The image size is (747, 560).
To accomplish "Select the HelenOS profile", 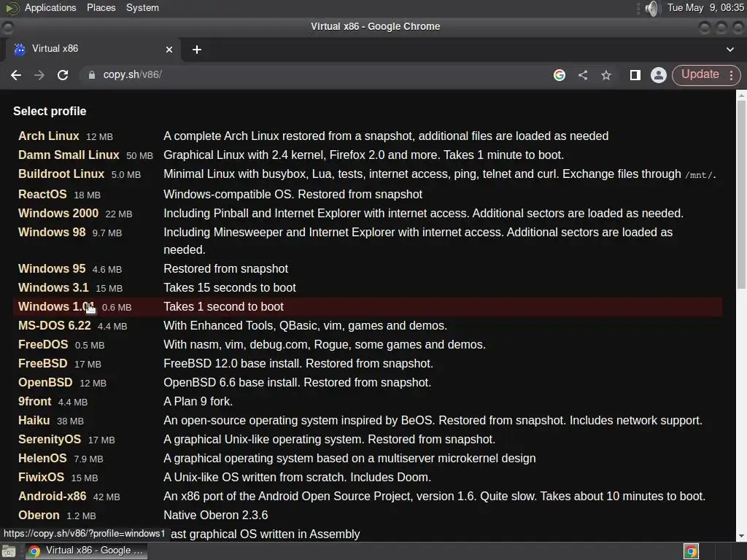I will [x=42, y=458].
